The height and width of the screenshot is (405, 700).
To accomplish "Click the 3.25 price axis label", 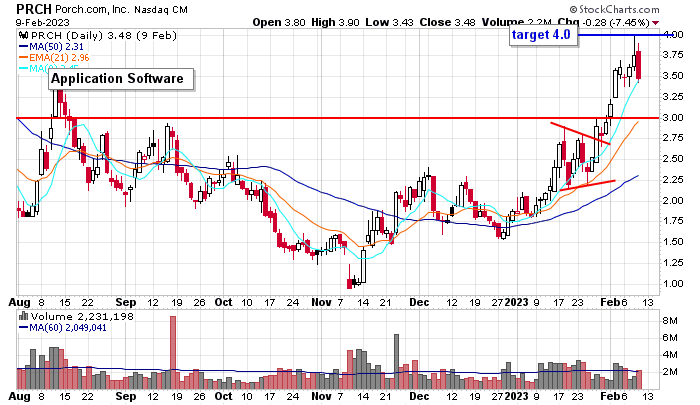I will coord(673,96).
